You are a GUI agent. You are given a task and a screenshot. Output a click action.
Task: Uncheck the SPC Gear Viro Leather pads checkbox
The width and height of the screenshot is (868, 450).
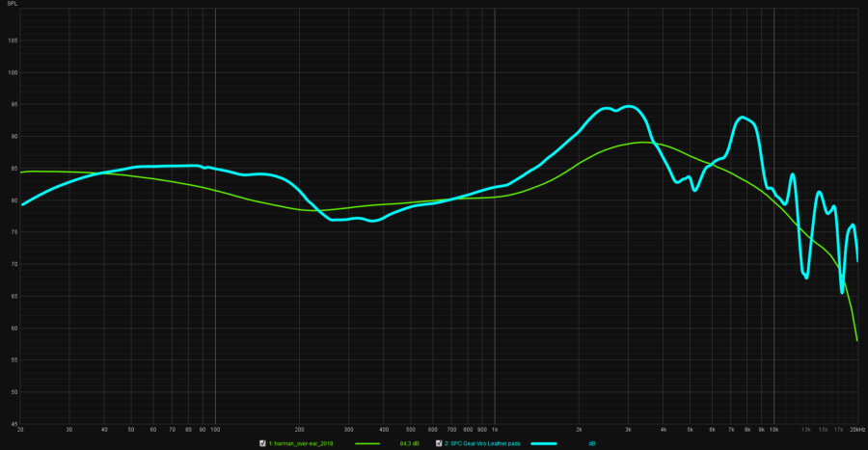click(439, 443)
